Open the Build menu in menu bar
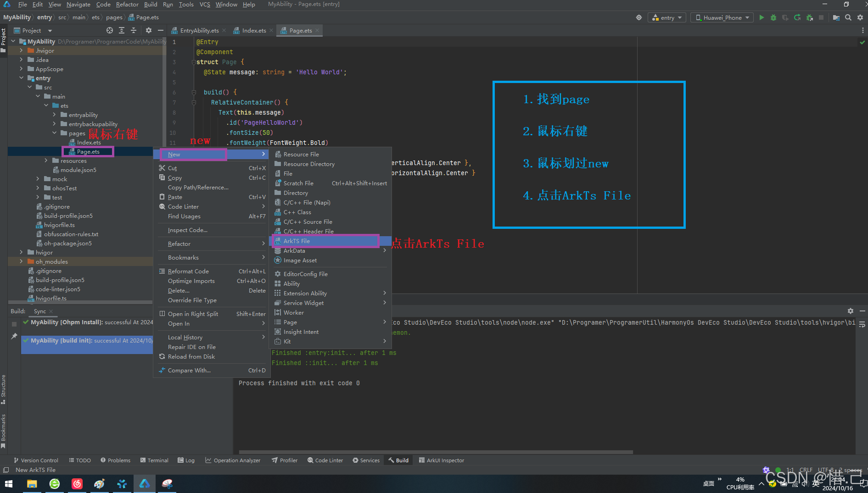 coord(151,4)
